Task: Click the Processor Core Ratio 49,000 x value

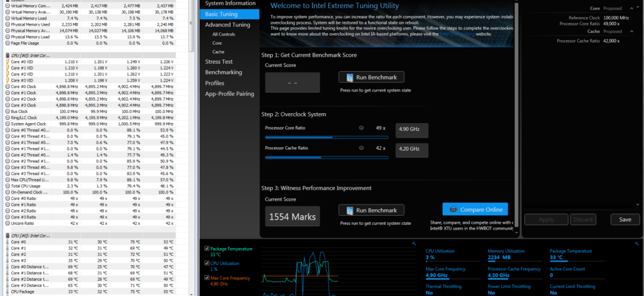Action: 612,24
